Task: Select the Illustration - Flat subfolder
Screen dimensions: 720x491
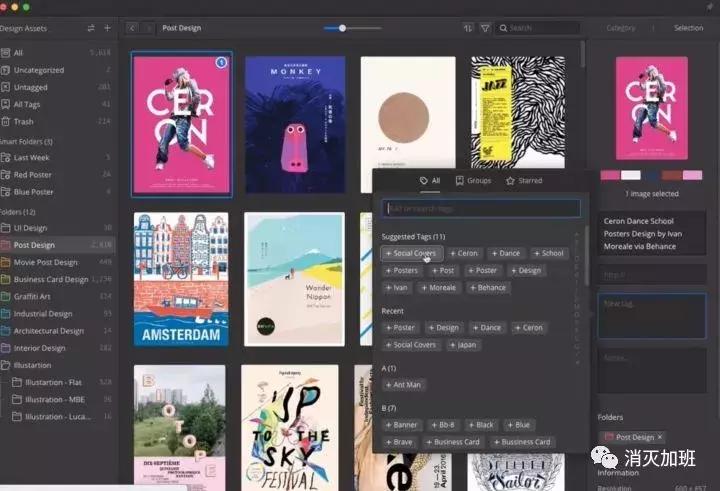Action: [x=60, y=382]
